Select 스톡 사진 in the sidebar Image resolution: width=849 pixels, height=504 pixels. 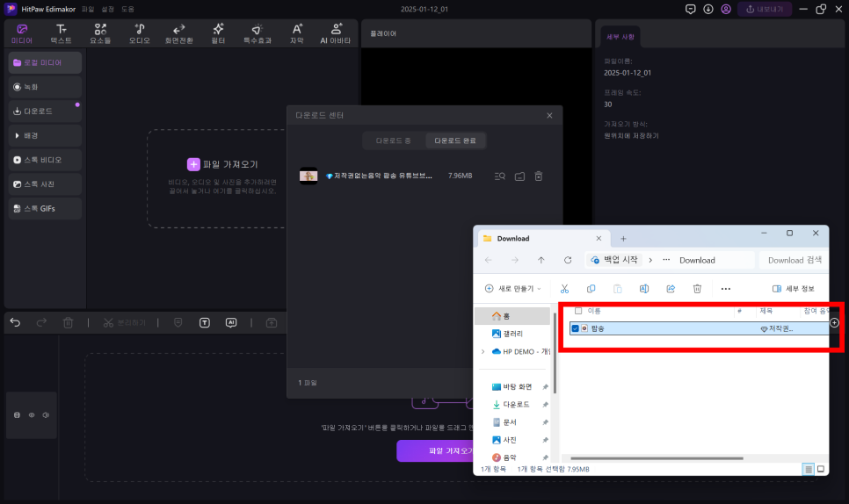[x=45, y=184]
